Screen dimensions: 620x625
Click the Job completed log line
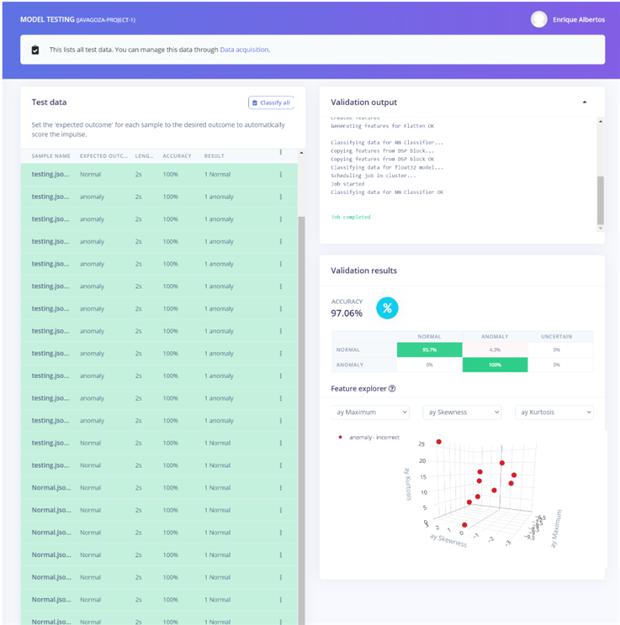pos(350,217)
